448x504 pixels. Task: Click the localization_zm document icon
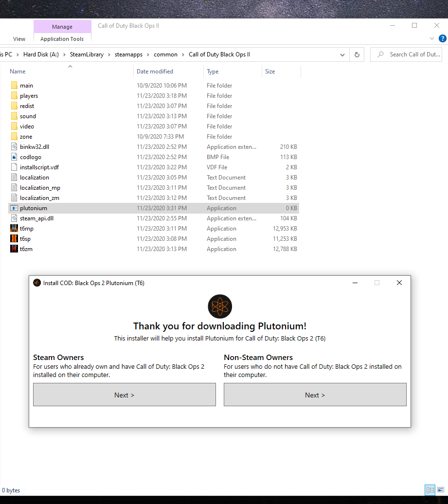14,198
